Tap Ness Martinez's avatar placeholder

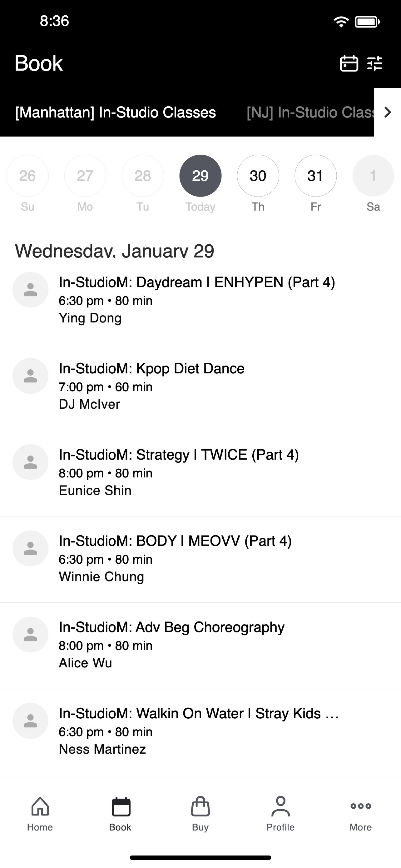[30, 721]
